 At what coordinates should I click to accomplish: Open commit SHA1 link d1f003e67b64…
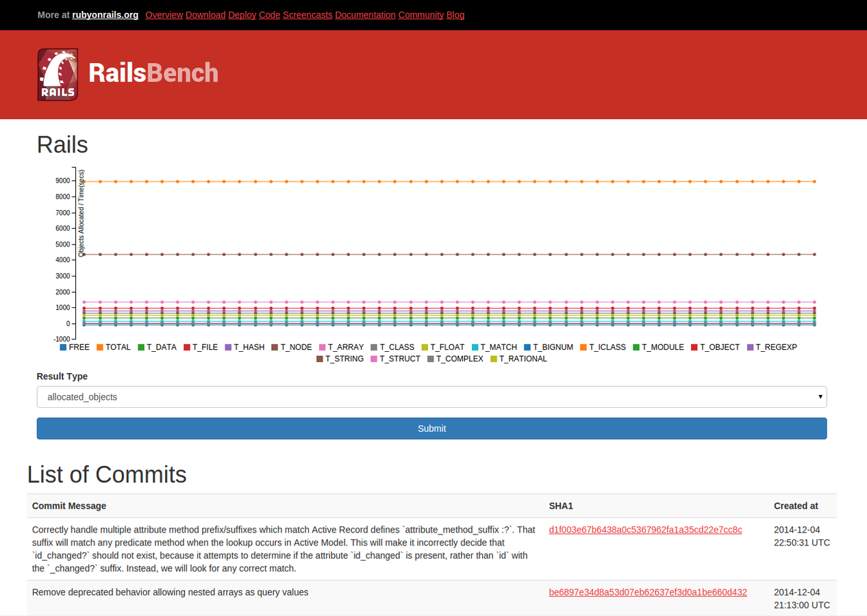click(x=645, y=530)
